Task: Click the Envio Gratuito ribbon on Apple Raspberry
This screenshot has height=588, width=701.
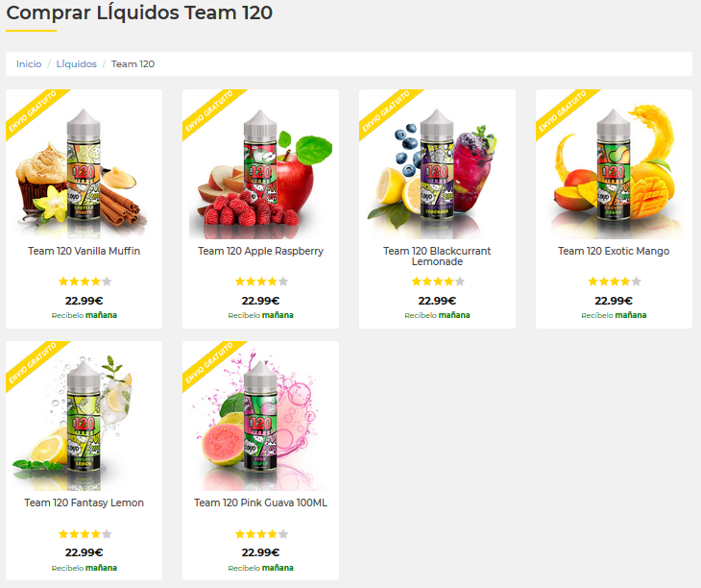Action: click(x=211, y=112)
